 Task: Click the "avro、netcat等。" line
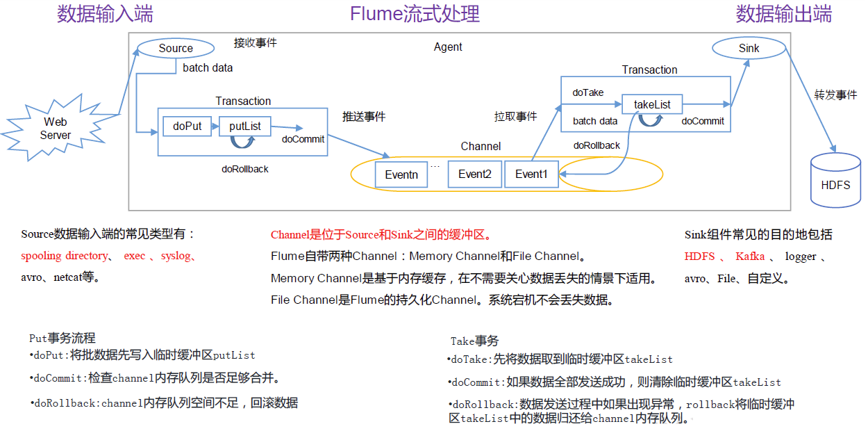point(60,277)
